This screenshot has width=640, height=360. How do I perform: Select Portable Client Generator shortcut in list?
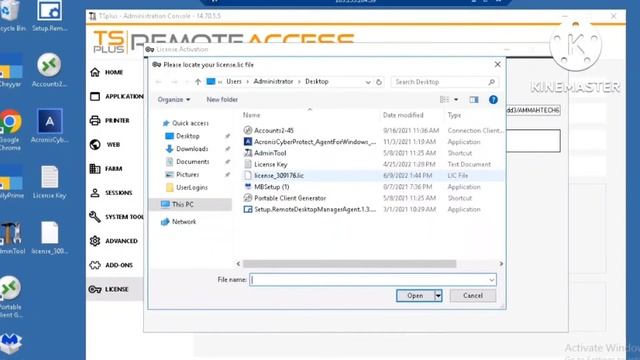click(290, 198)
